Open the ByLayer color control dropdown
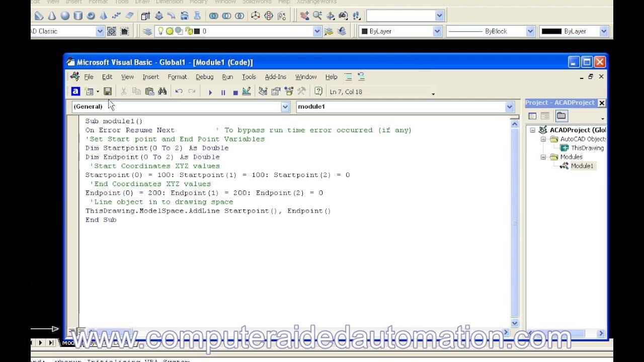Image resolution: width=644 pixels, height=362 pixels. click(437, 31)
